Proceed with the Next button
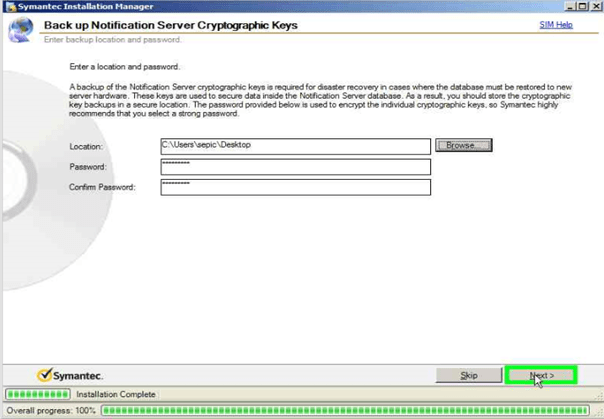This screenshot has height=419, width=604. coord(541,375)
